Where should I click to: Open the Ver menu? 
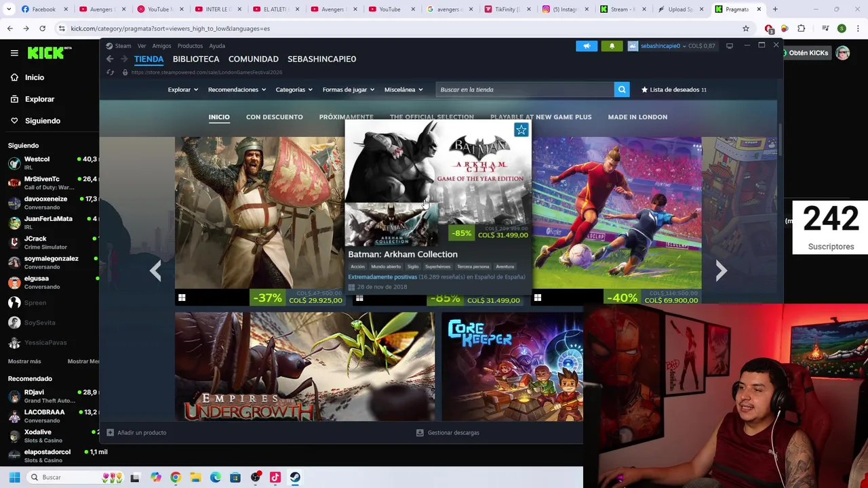(x=142, y=46)
